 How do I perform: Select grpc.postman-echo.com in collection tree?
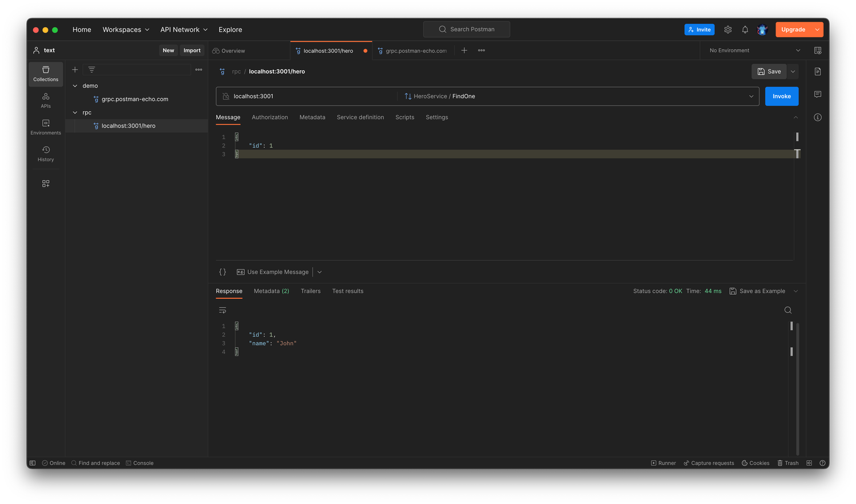tap(135, 99)
